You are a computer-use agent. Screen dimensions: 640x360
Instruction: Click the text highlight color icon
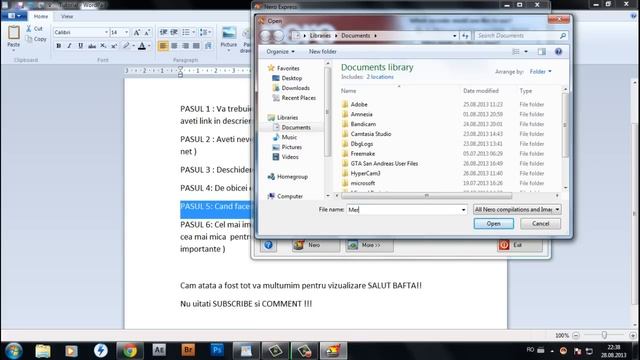pyautogui.click(x=126, y=46)
